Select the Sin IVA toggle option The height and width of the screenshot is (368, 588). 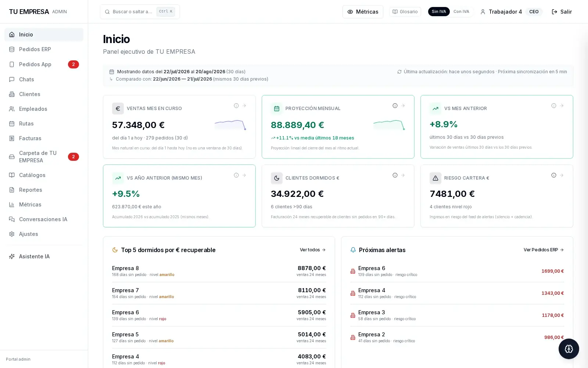coord(439,12)
